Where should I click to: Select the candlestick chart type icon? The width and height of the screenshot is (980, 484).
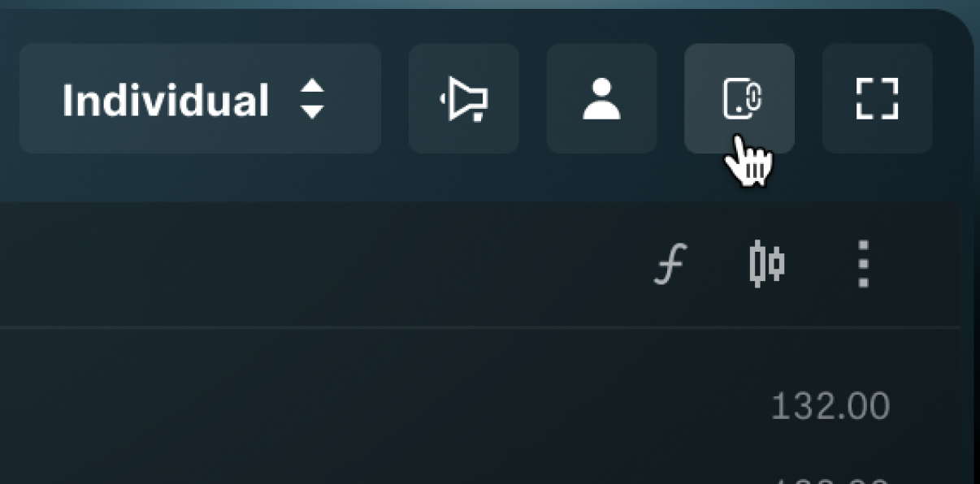pos(766,264)
